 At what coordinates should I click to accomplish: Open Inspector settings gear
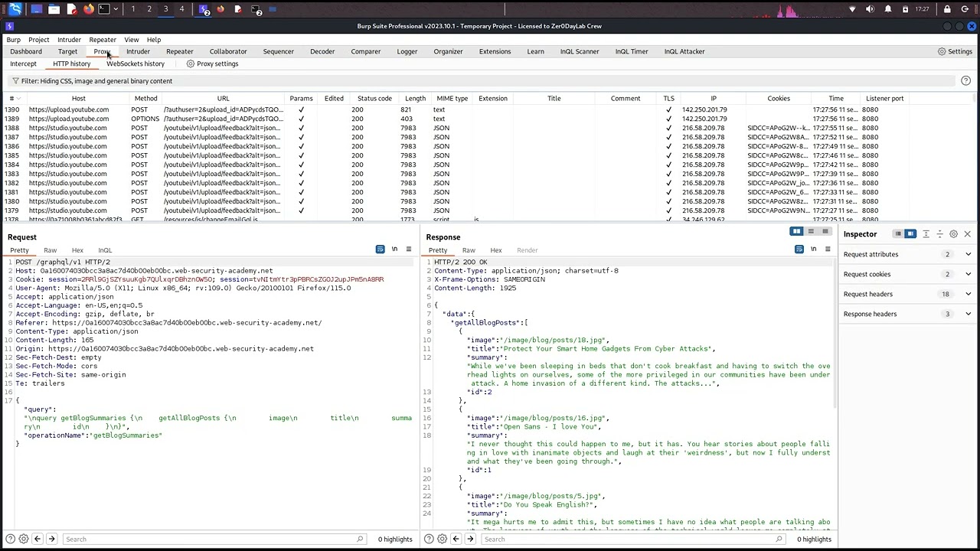(953, 234)
